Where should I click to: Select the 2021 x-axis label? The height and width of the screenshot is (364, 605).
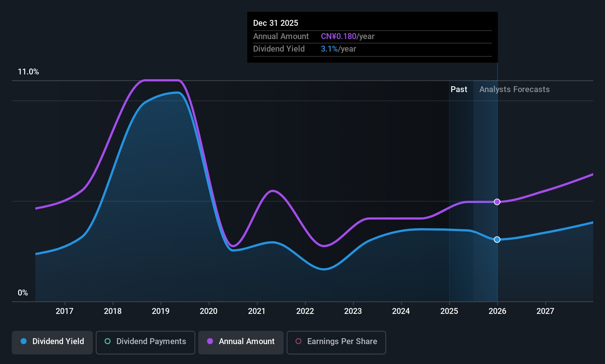click(x=257, y=311)
